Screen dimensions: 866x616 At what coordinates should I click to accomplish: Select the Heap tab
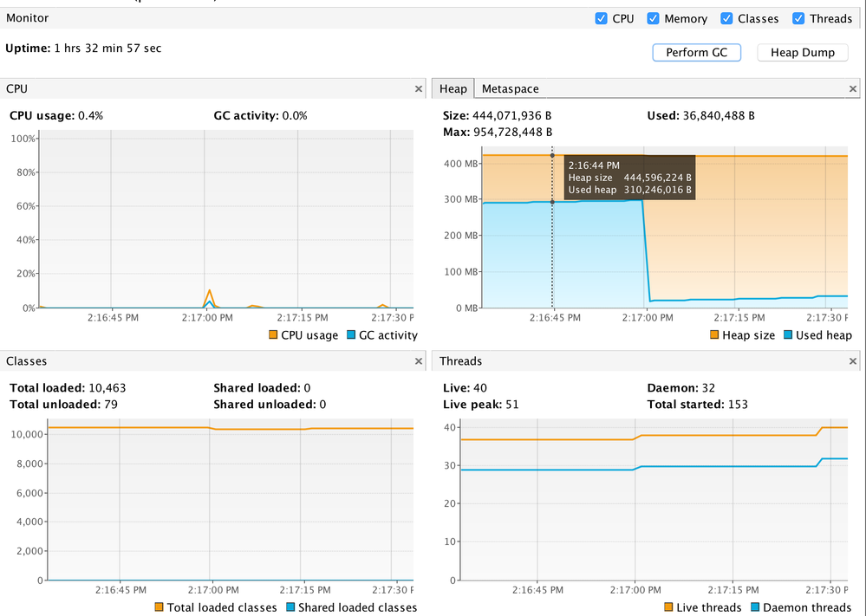(453, 89)
